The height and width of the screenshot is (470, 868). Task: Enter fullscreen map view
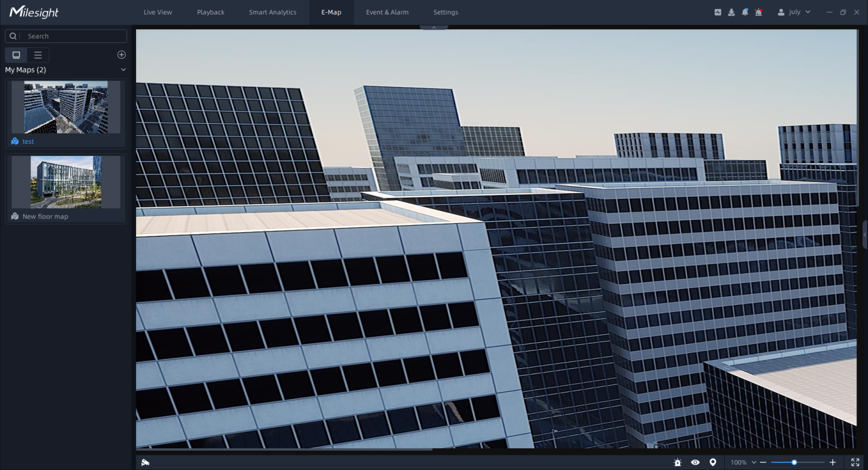[855, 462]
